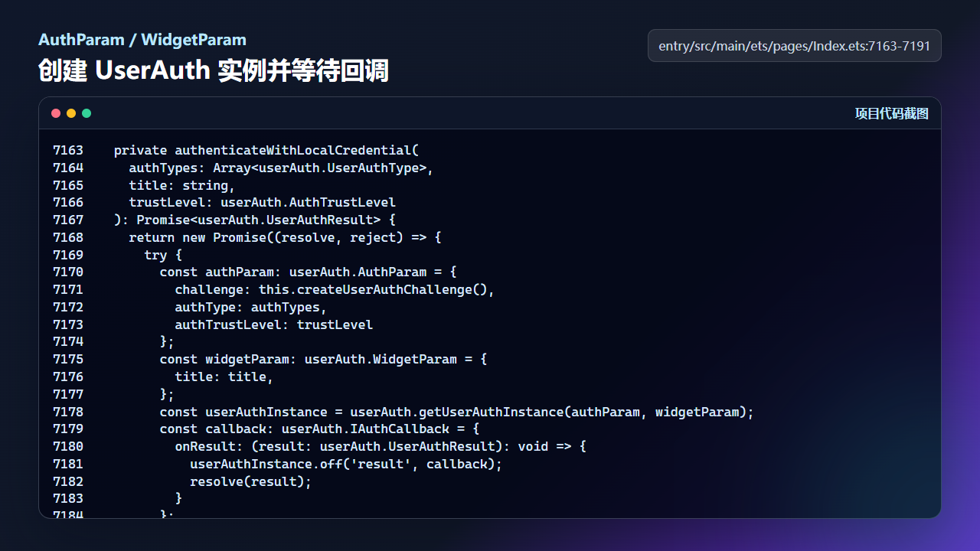980x551 pixels.
Task: Click line number 7171
Action: click(68, 289)
